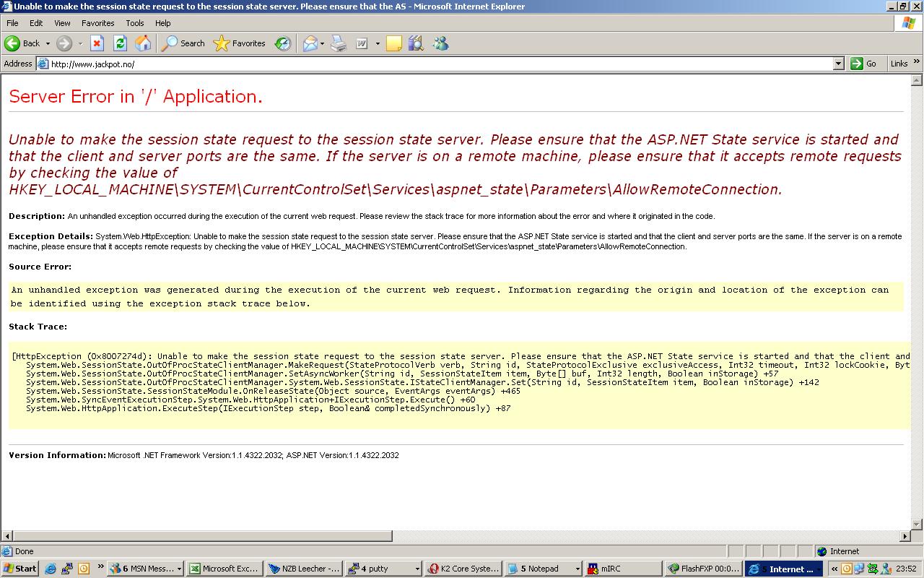Viewport: 924px width, 578px height.
Task: Launch Internet Explorer from Quick Launch
Action: (51, 569)
